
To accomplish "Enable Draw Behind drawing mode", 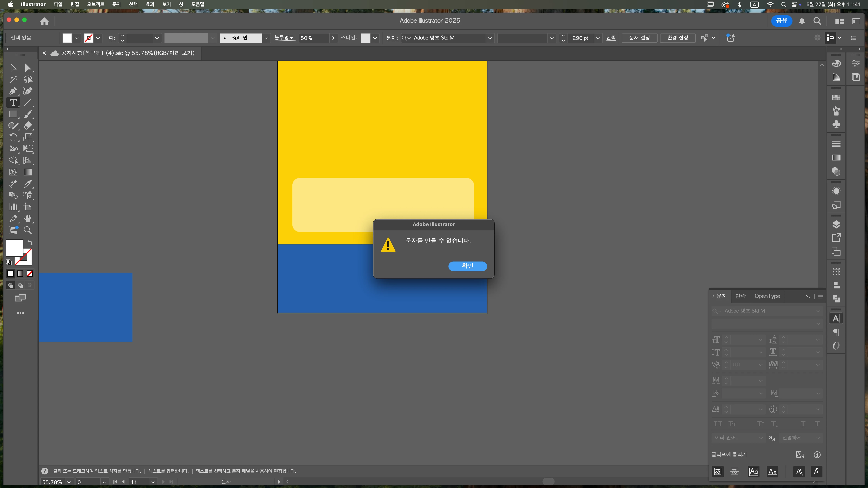I will coord(20,285).
